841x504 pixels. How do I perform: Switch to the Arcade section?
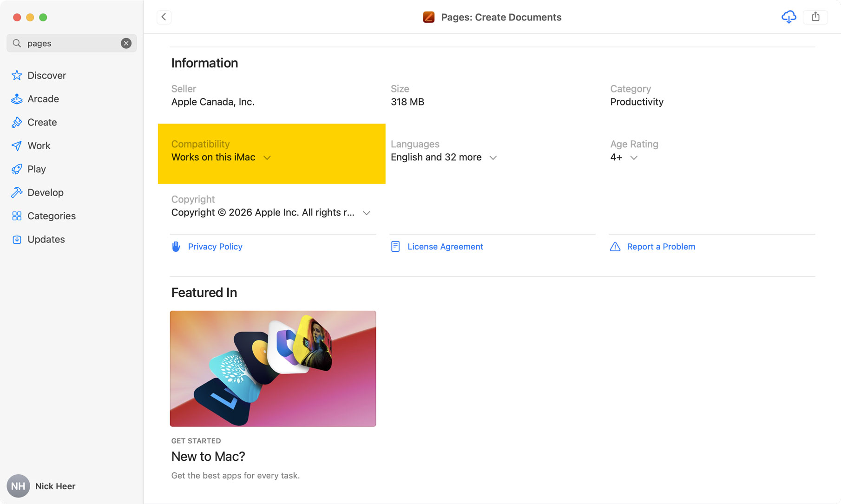tap(43, 99)
